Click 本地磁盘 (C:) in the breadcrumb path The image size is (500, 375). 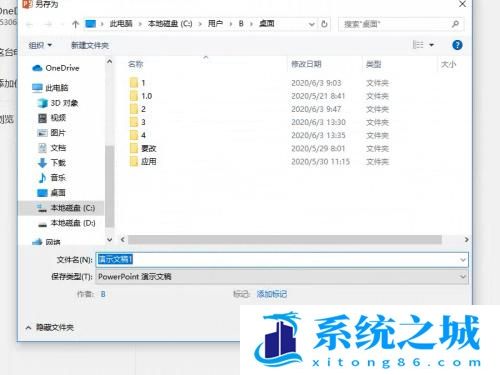click(x=170, y=24)
